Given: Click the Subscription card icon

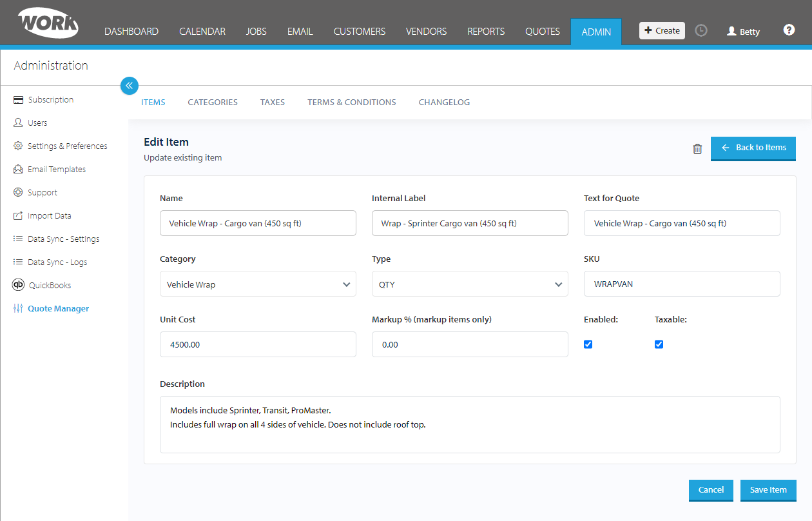Looking at the screenshot, I should point(18,100).
